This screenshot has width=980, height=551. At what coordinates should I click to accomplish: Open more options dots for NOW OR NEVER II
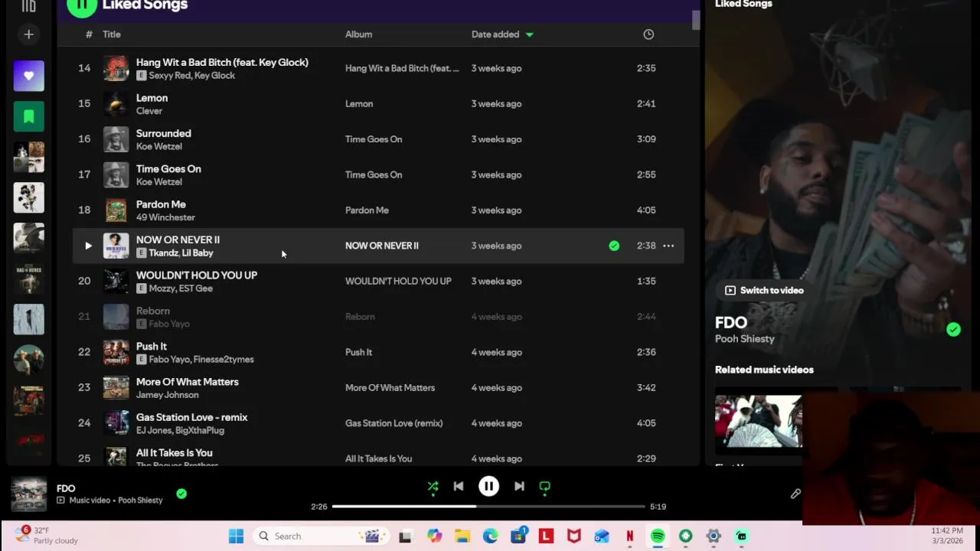(x=668, y=246)
